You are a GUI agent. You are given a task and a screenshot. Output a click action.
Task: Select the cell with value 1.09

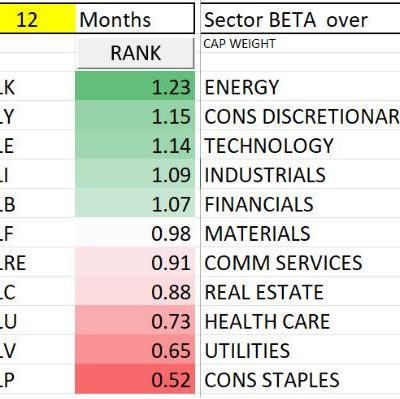[x=135, y=174]
